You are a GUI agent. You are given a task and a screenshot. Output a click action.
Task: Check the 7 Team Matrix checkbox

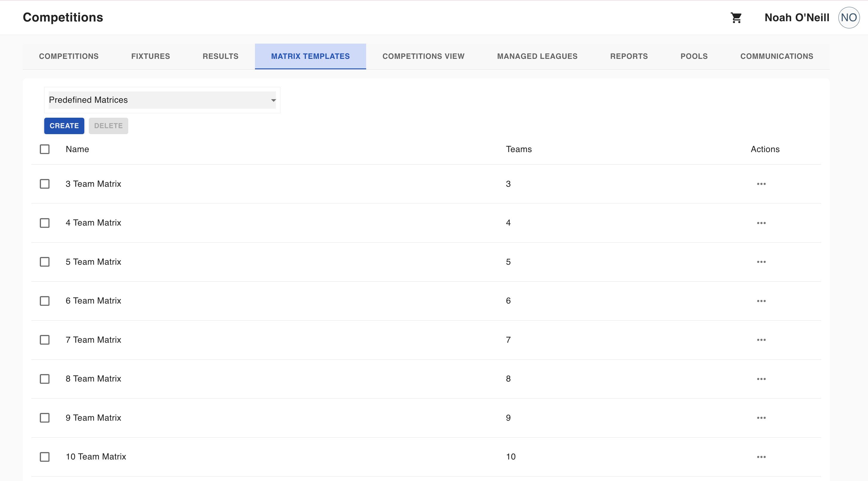pyautogui.click(x=45, y=340)
